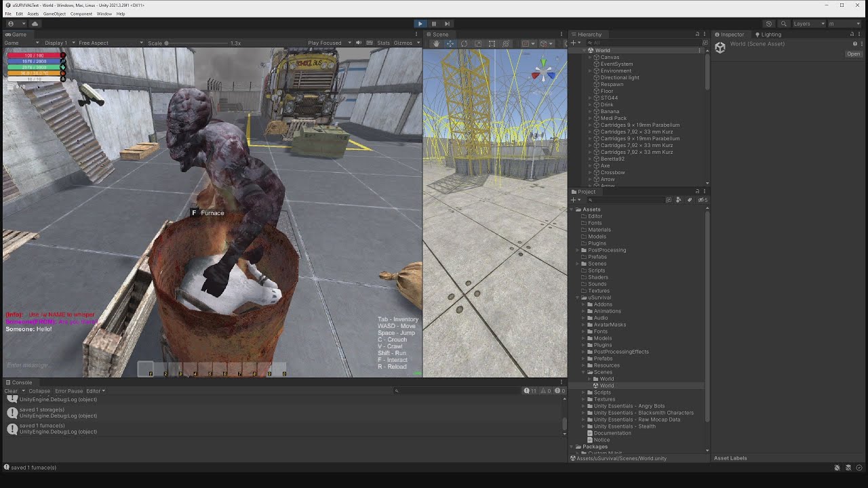868x488 pixels.
Task: Click the Step frame button
Action: (447, 24)
